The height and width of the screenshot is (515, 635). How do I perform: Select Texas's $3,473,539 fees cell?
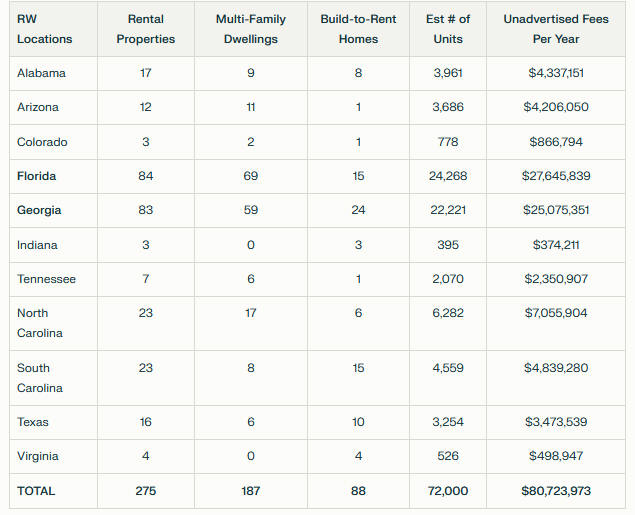[556, 422]
